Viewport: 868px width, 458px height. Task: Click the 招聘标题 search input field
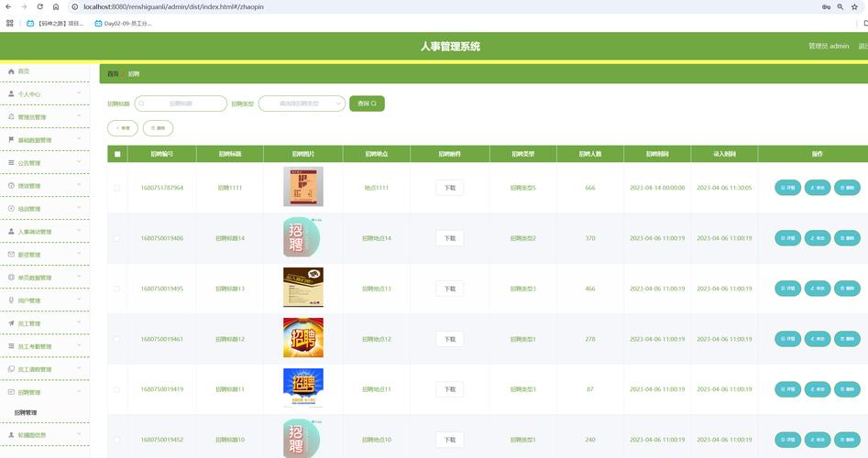click(x=181, y=104)
